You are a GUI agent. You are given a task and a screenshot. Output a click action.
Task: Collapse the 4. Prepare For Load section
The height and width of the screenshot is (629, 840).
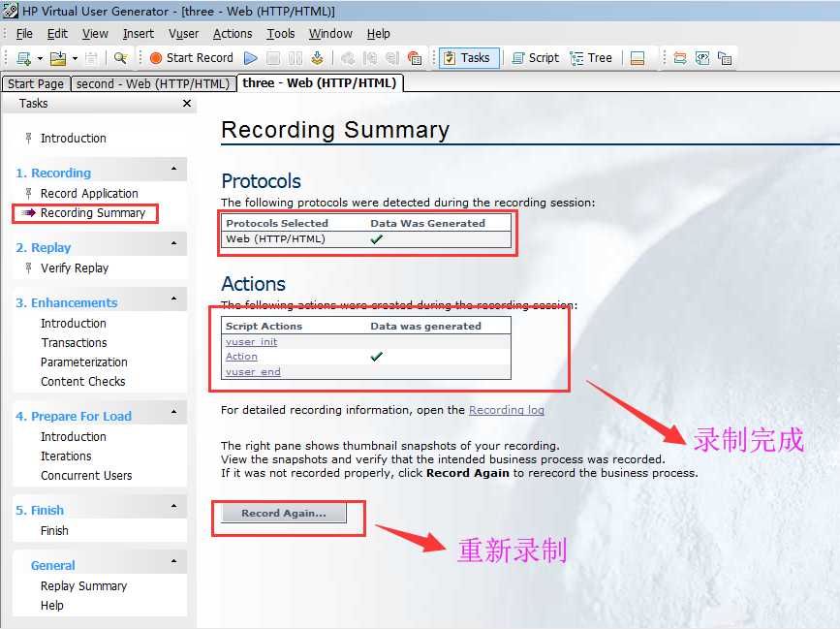[173, 412]
